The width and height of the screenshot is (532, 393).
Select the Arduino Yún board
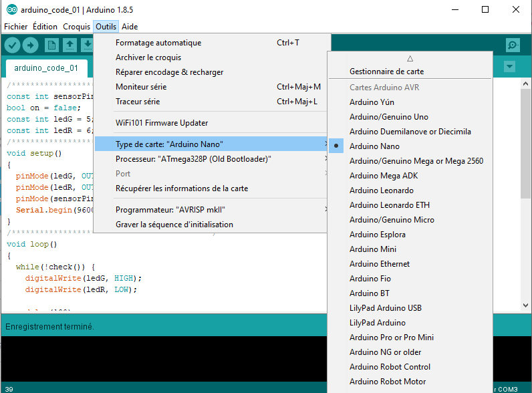tap(410, 102)
